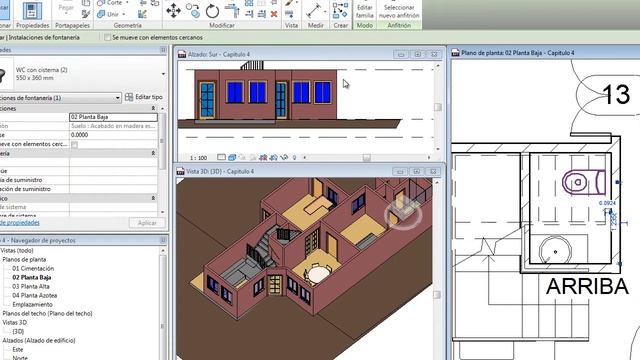The height and width of the screenshot is (360, 640).
Task: Collapse the Fontanería section chevron
Action: (153, 153)
